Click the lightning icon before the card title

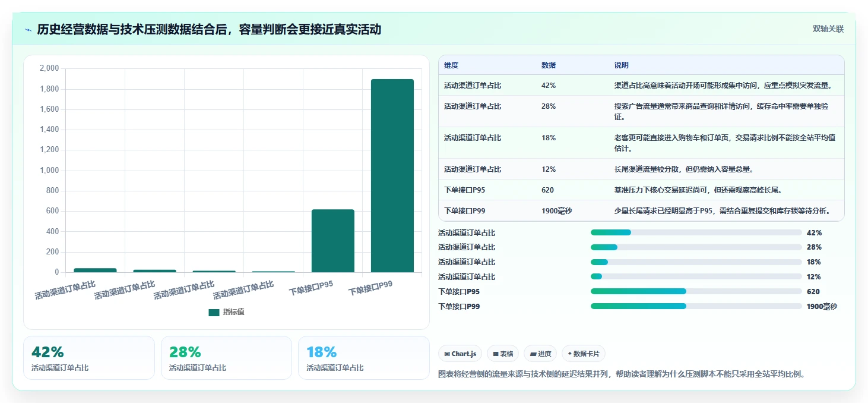[x=28, y=30]
